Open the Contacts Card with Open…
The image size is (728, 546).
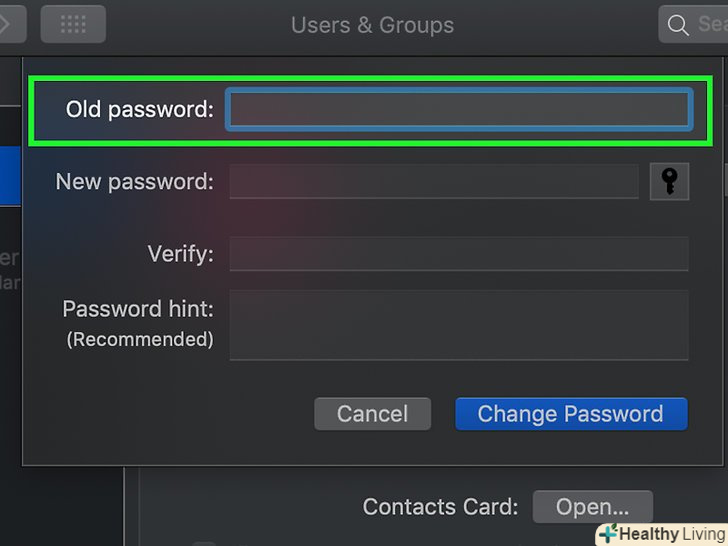coord(592,507)
